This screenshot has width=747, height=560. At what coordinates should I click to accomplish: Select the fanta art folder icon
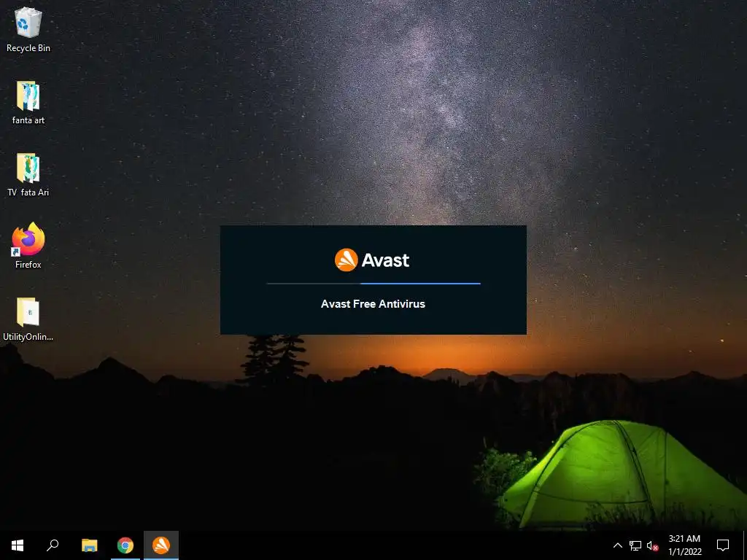28,96
